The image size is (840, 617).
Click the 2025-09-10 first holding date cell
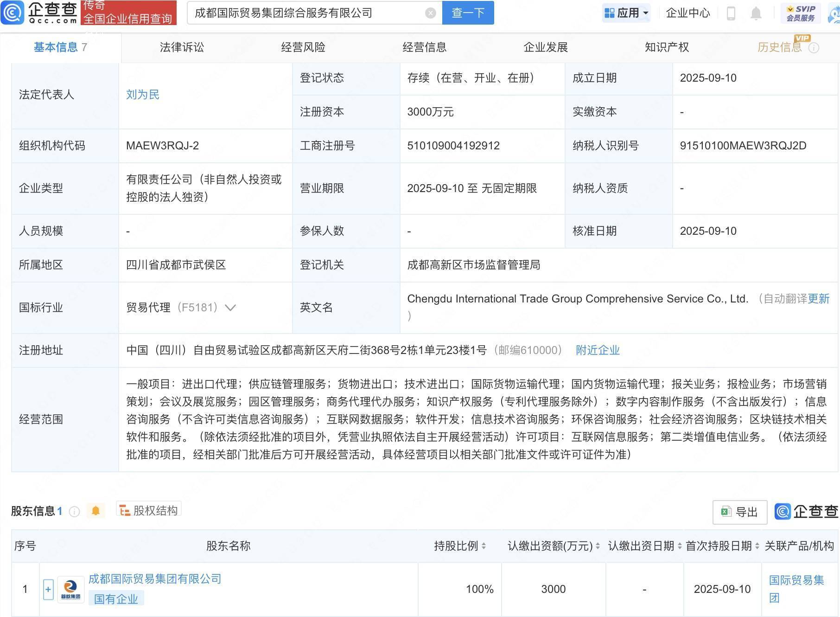[x=722, y=589]
